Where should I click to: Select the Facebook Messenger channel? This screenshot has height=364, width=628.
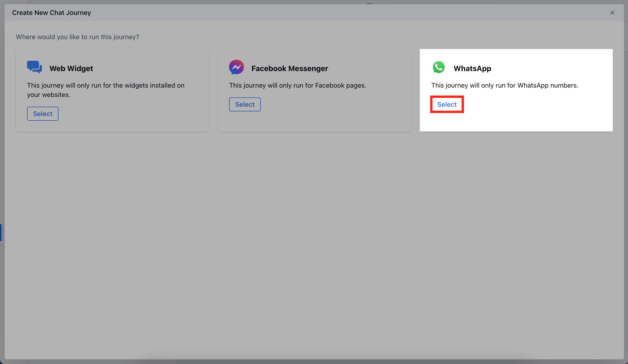pos(245,104)
